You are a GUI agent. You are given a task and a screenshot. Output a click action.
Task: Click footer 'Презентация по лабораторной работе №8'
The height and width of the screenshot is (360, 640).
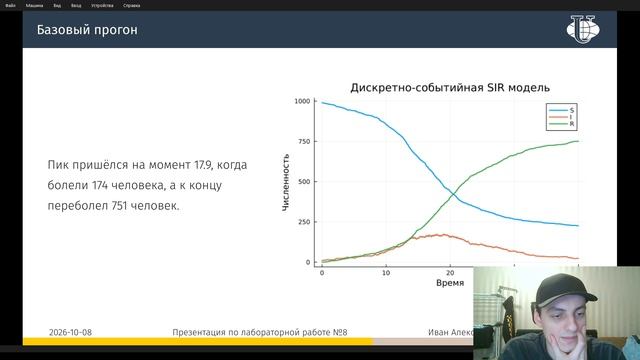(260, 332)
